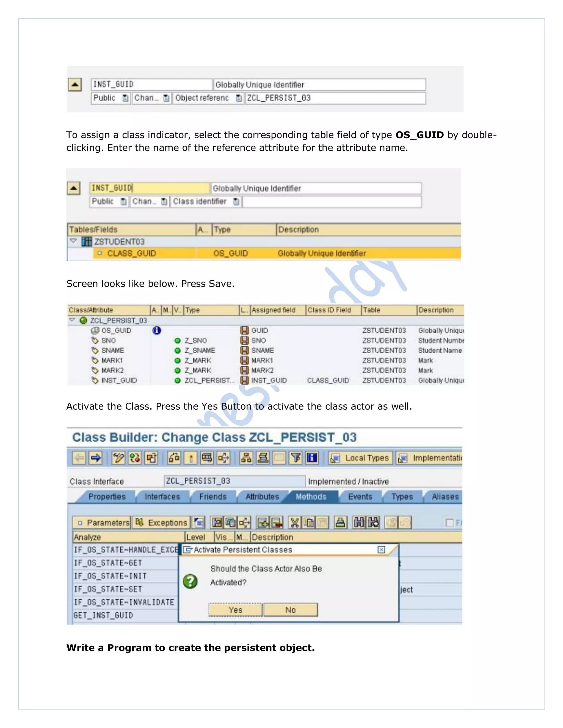Open the blue Info documentation icon
563x728 pixels.
[312, 458]
